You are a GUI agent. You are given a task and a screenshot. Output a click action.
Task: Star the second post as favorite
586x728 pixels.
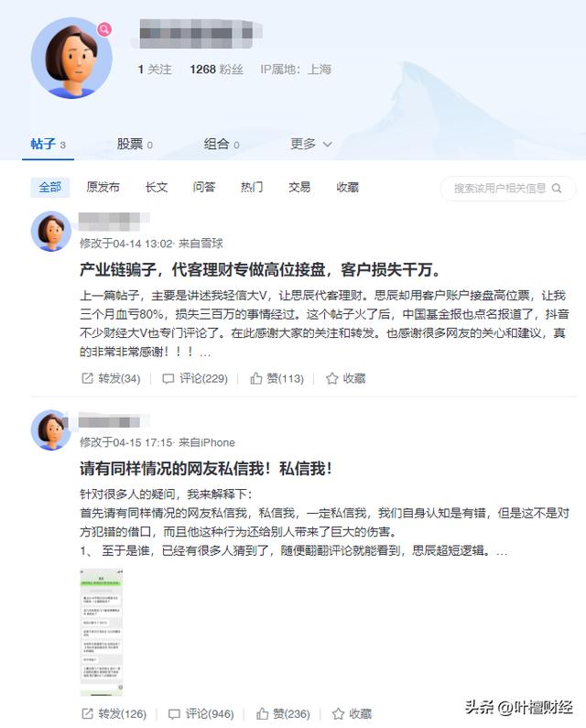[x=338, y=713]
